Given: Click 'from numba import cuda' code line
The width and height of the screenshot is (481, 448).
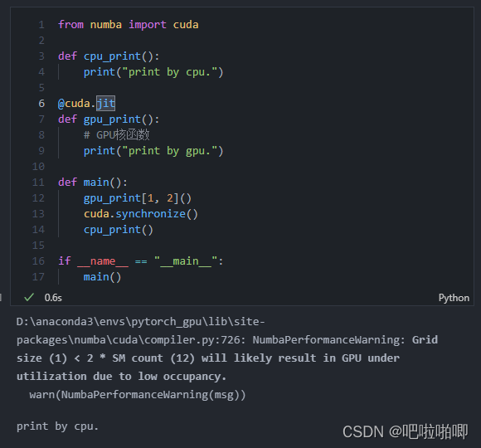Looking at the screenshot, I should tap(129, 25).
